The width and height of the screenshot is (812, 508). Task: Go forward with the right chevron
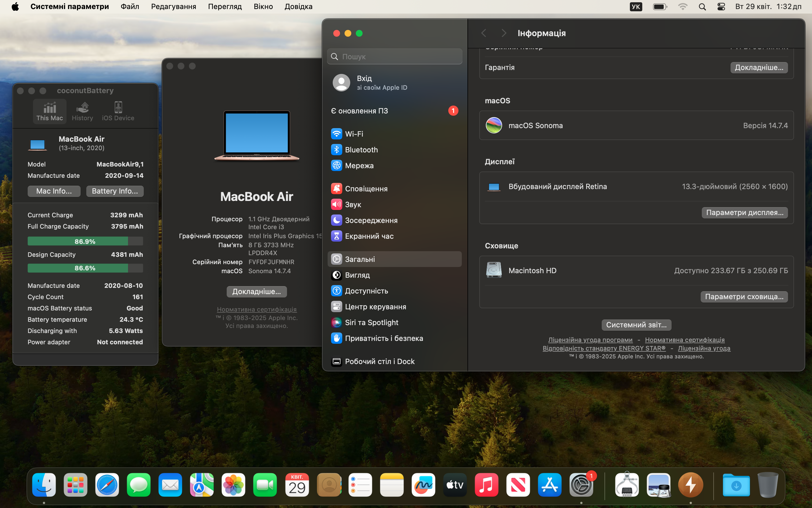coord(504,33)
